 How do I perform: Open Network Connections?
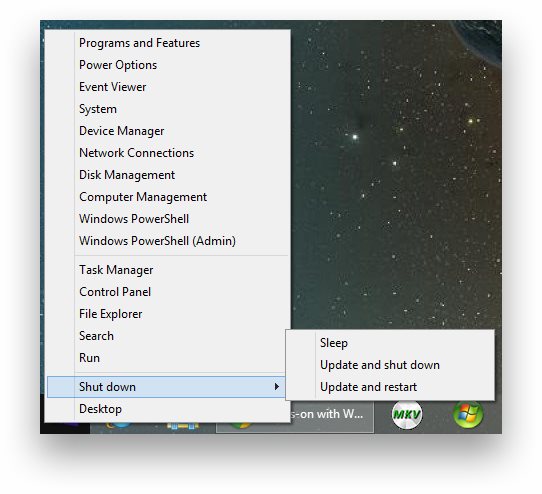168,153
